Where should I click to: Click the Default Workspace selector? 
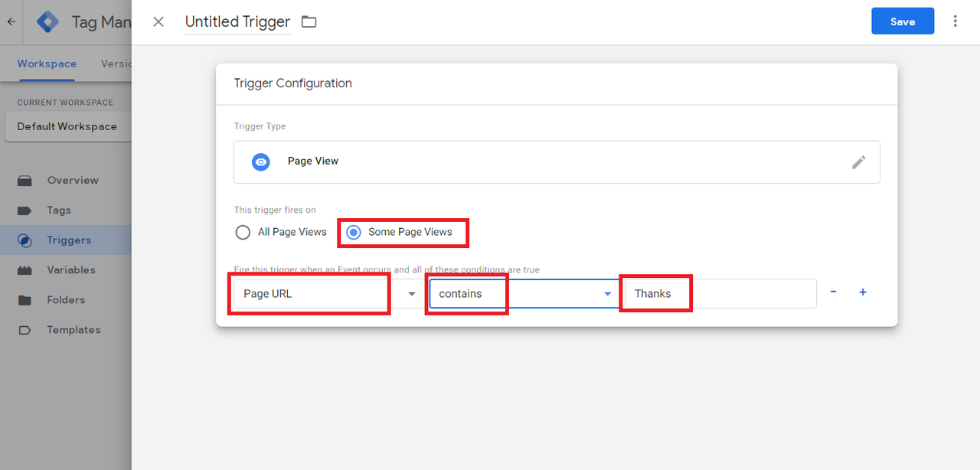click(68, 126)
